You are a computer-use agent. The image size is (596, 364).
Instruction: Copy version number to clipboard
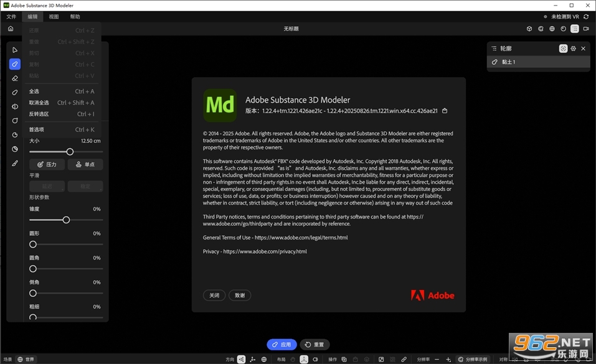click(x=445, y=111)
